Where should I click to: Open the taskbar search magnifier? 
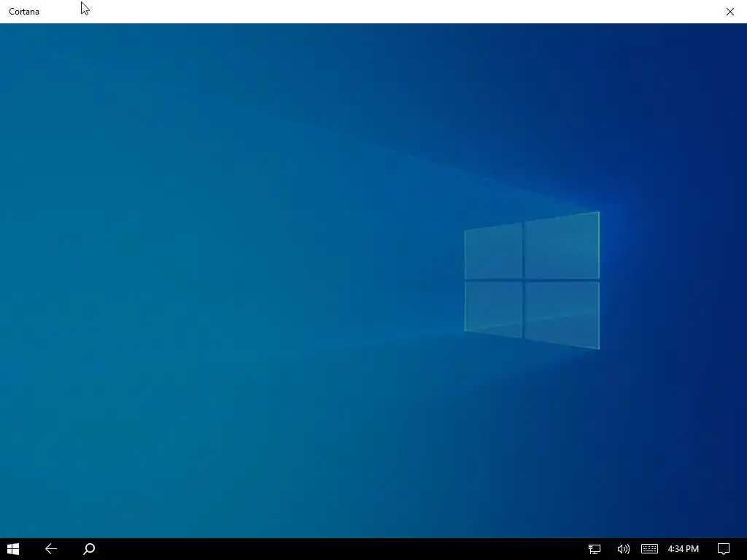click(x=89, y=549)
